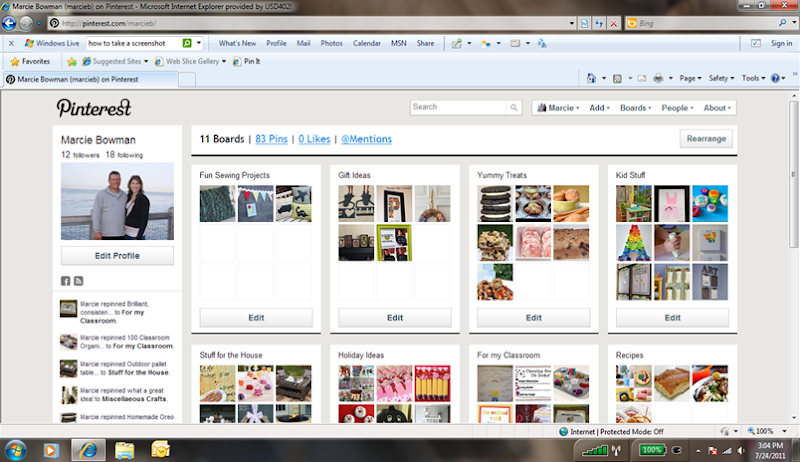Click What's New in Windows Live toolbar
Screen dimensions: 800x462
pos(237,43)
